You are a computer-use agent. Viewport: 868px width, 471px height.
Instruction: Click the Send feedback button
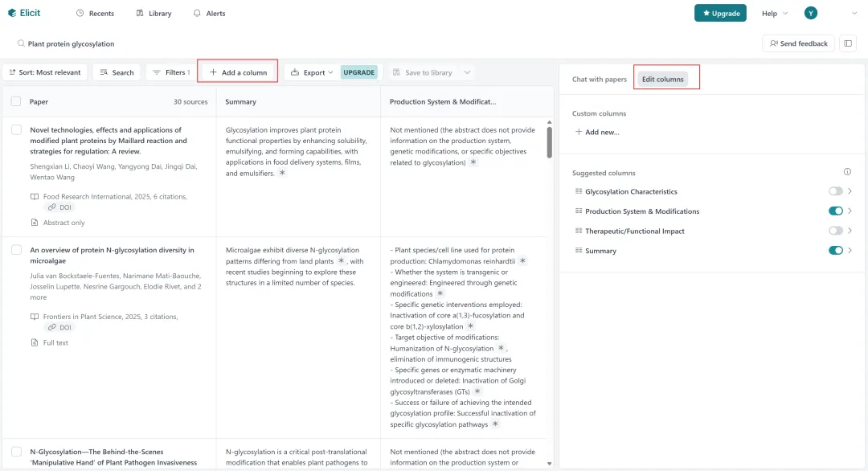click(x=798, y=43)
